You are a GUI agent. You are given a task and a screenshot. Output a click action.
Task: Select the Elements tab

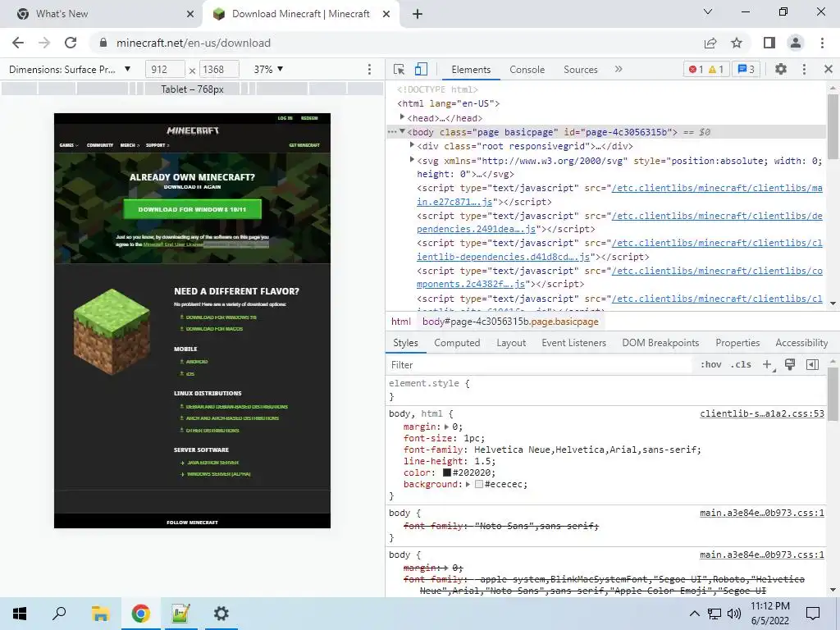[471, 70]
